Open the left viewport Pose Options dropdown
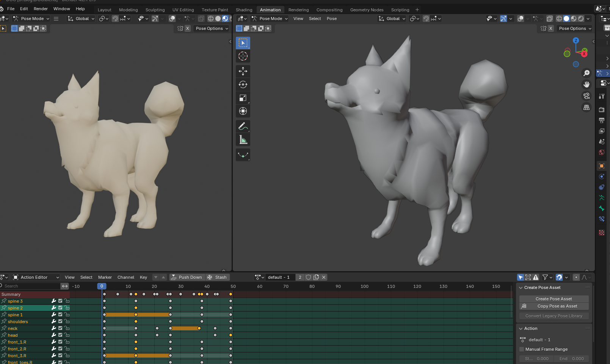The image size is (610, 364). [212, 28]
